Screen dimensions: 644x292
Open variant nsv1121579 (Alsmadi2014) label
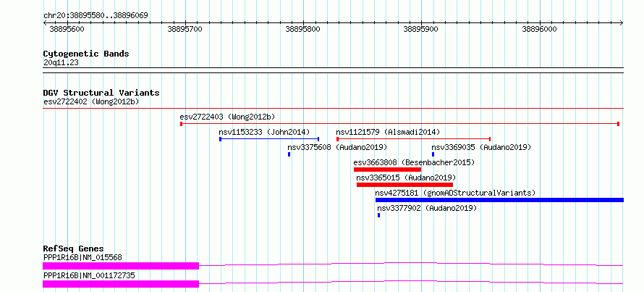[x=388, y=133]
